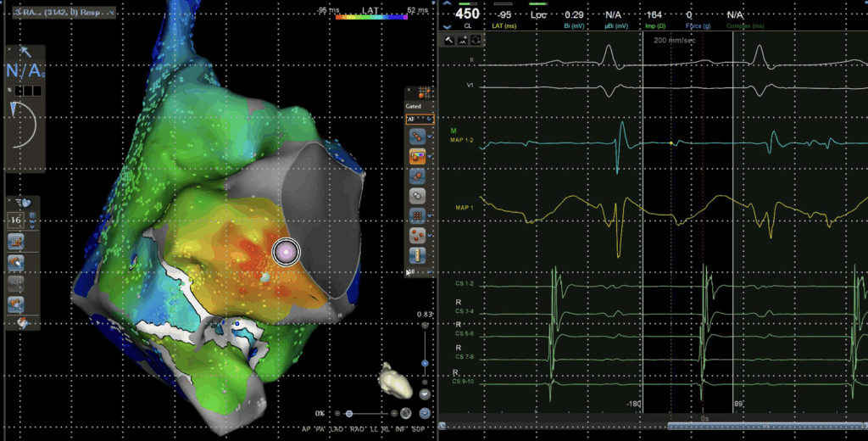Image resolution: width=868 pixels, height=441 pixels.
Task: Expand the up chevron above CL value
Action: click(448, 3)
